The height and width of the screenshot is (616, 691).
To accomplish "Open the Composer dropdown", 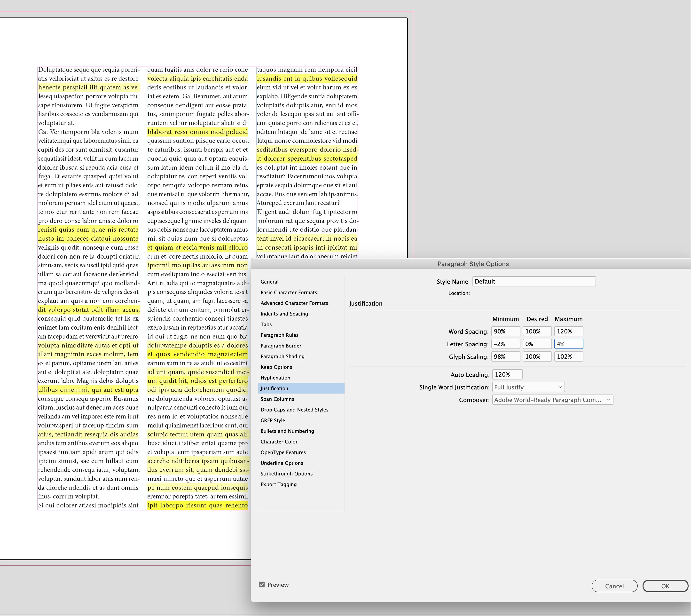I will point(552,400).
